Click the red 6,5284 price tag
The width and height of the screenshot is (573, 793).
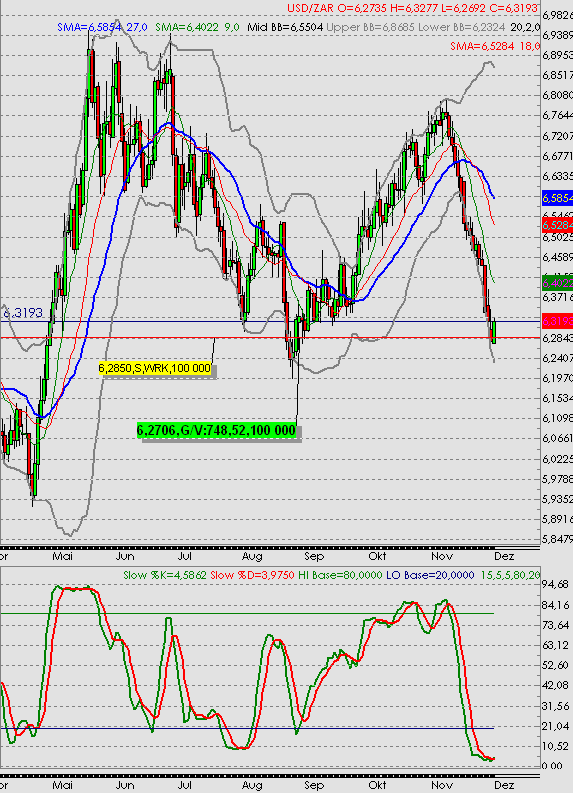click(x=557, y=225)
